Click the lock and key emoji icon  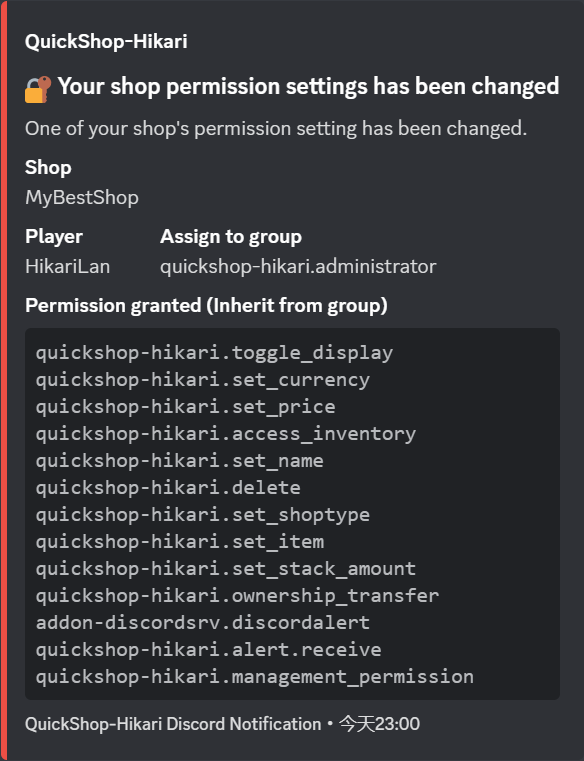click(38, 89)
